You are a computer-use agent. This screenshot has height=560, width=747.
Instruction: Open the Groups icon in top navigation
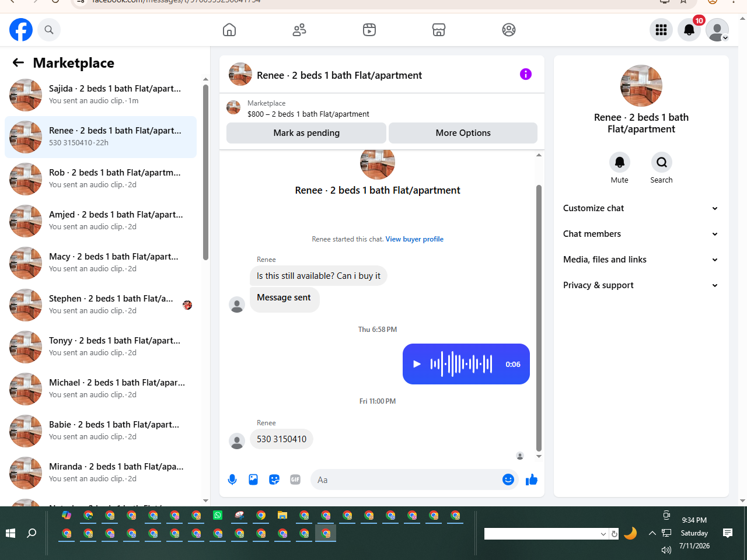pyautogui.click(x=509, y=30)
